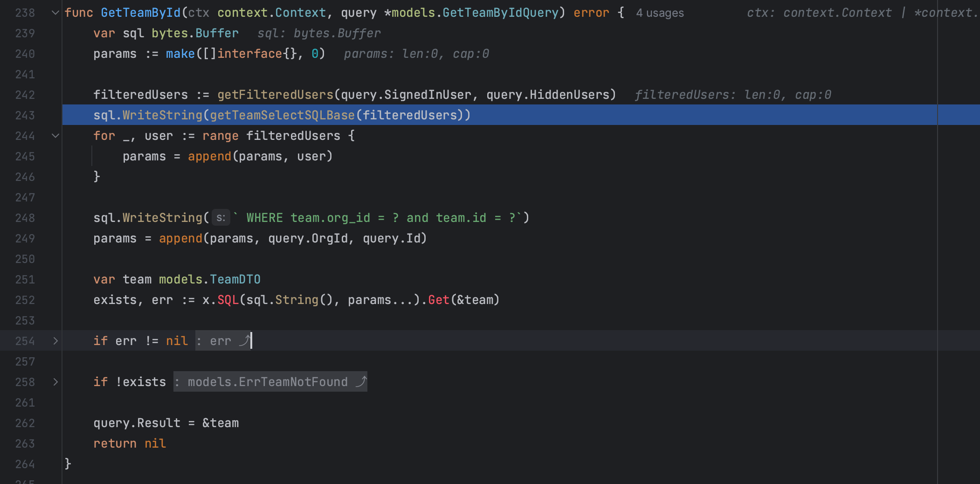Click the collapsed-code arrow on line 254 gutter
The height and width of the screenshot is (484, 980).
click(x=55, y=341)
